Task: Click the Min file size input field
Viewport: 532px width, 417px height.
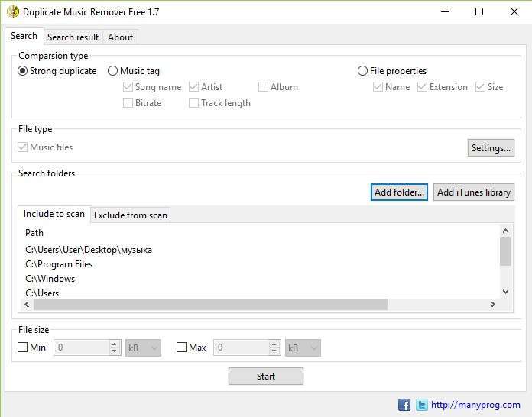Action: pyautogui.click(x=82, y=347)
